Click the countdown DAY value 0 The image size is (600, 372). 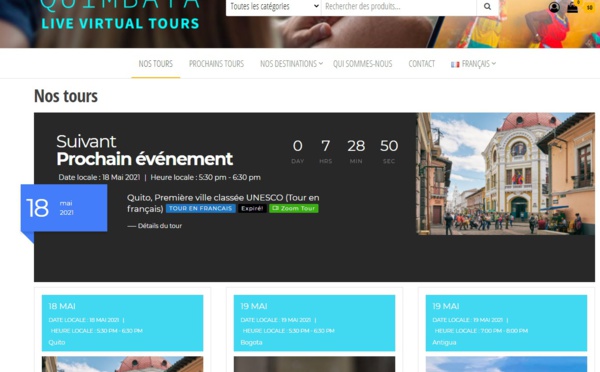click(297, 146)
